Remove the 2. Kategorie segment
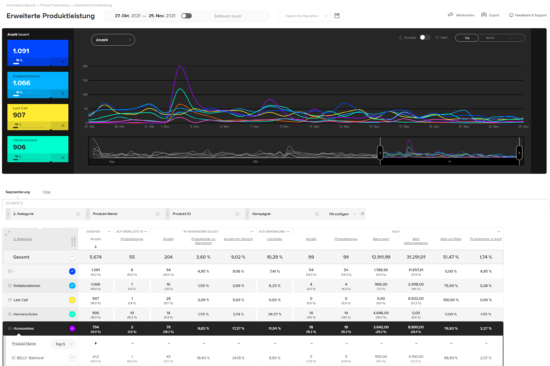 pos(78,214)
